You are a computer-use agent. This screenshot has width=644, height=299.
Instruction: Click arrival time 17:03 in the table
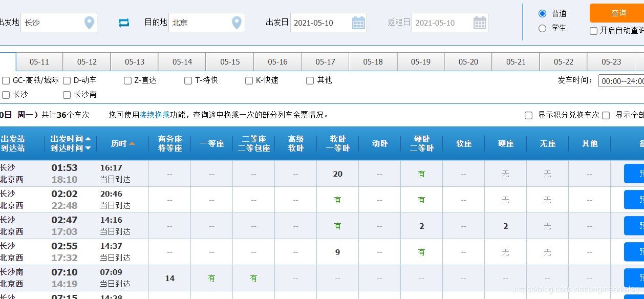click(65, 232)
